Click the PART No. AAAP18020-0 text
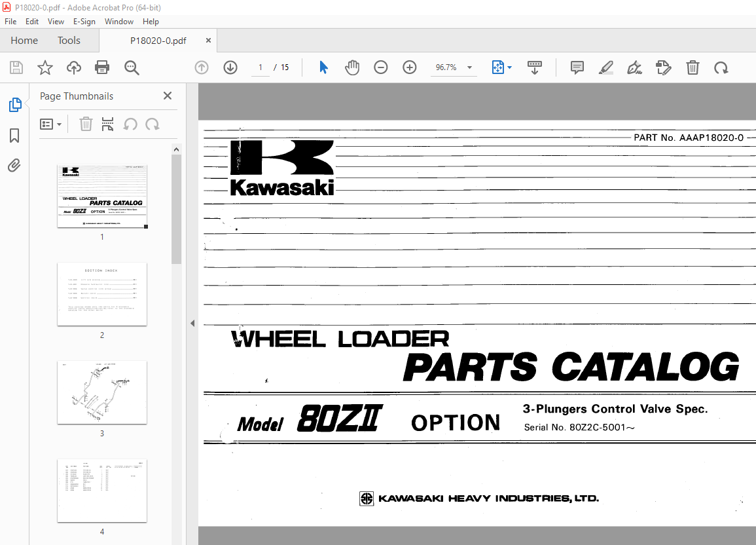The image size is (756, 545). point(689,138)
